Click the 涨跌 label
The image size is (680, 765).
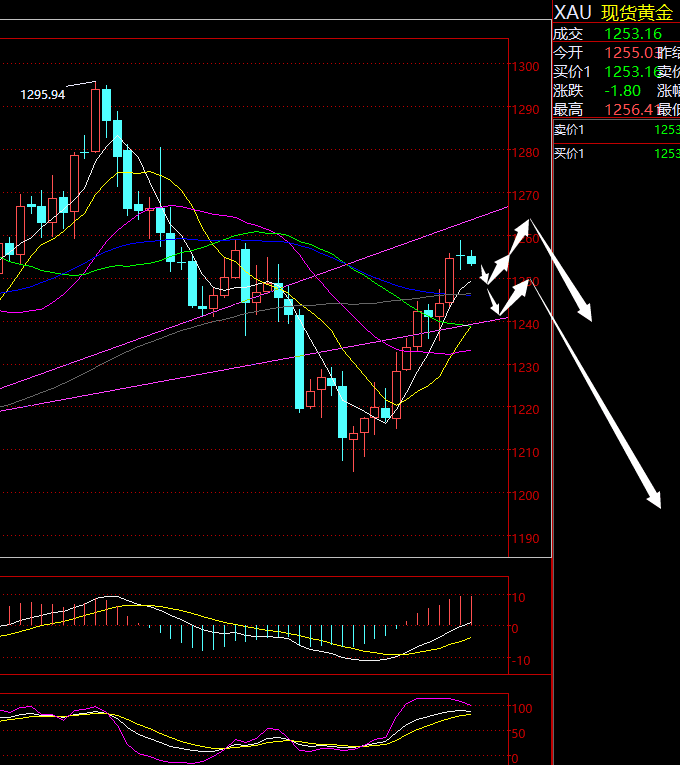(x=568, y=91)
